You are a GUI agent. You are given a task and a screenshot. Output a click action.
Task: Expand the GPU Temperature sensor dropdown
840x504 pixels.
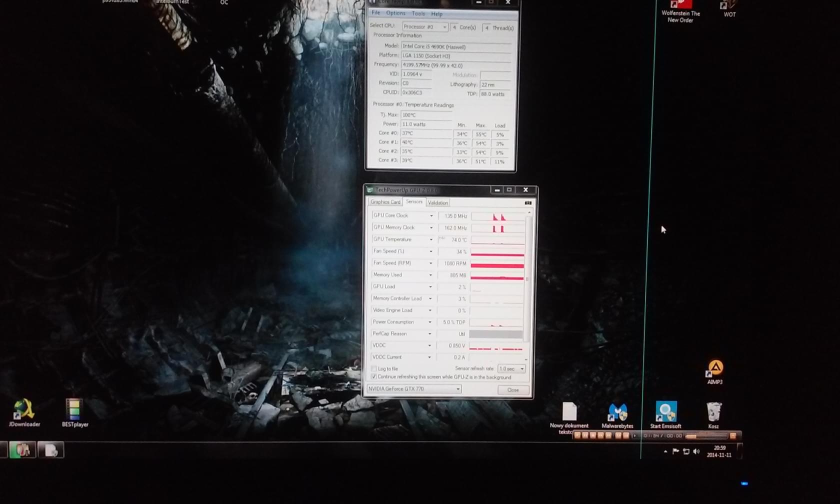click(x=431, y=239)
